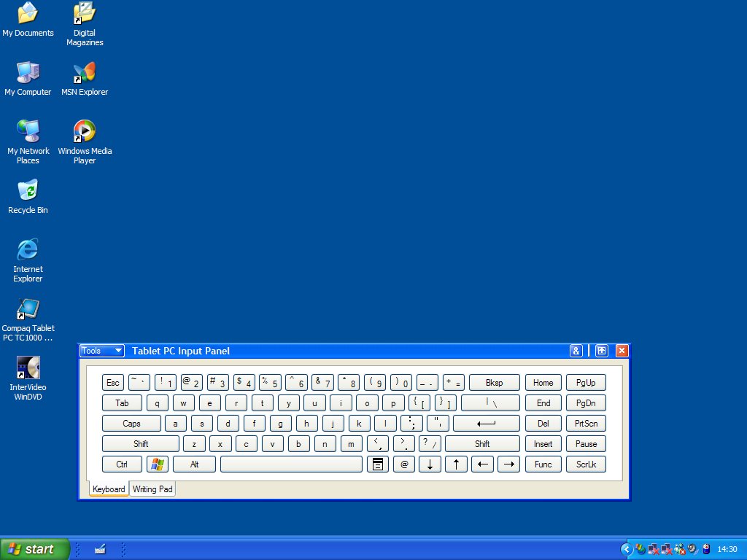Screen dimensions: 747x560
Task: Click the PgDn key
Action: pos(586,402)
